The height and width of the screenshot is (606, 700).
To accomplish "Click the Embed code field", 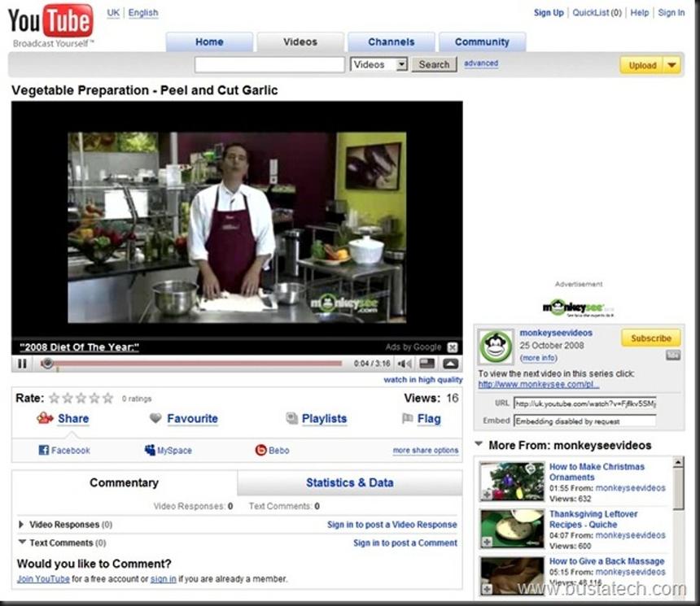I will (584, 421).
